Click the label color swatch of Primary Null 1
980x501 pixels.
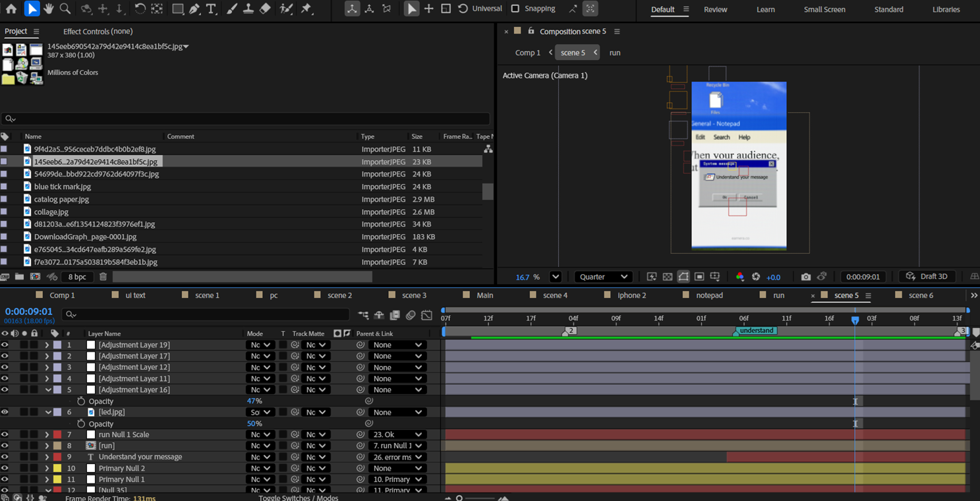click(x=57, y=479)
